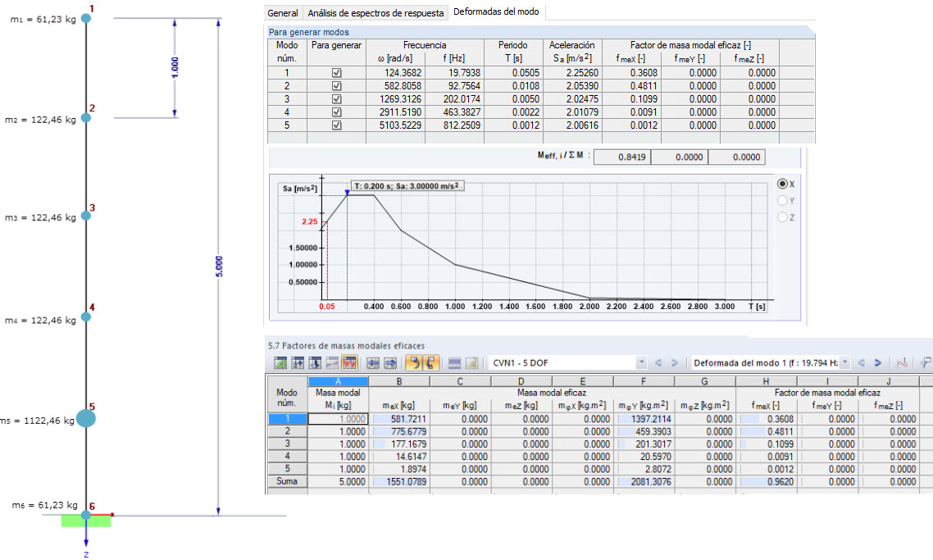Click the Meff X value field 0.8419

coord(621,157)
